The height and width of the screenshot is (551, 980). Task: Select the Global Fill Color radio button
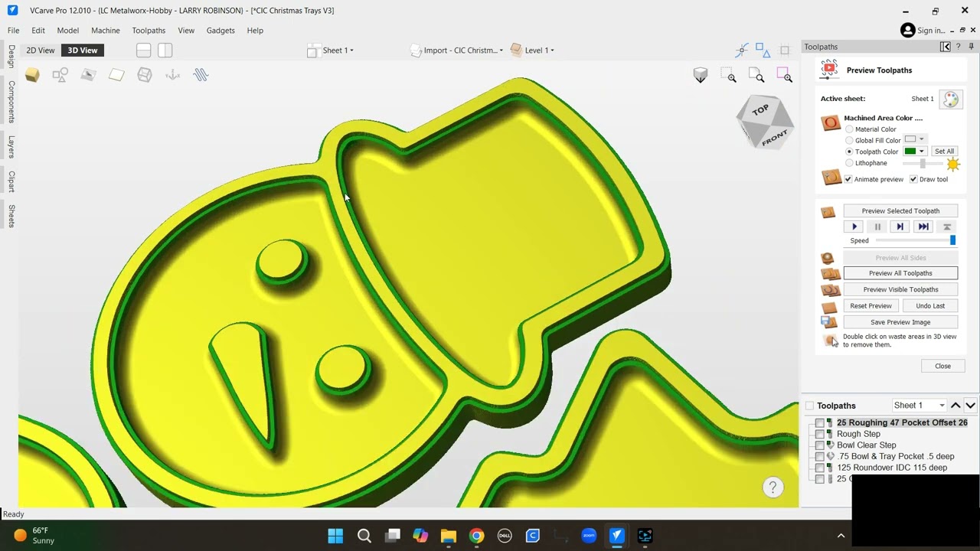tap(849, 141)
